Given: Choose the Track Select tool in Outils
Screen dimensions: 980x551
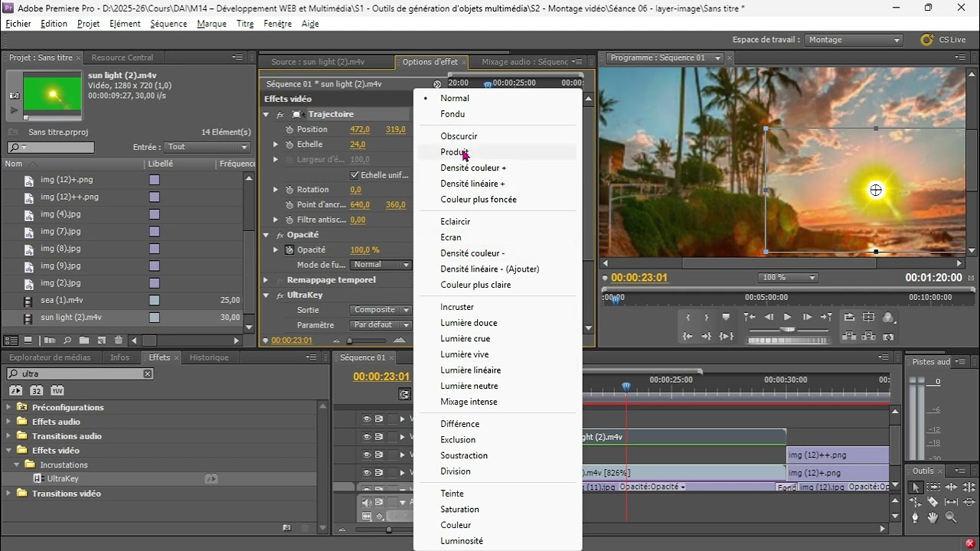Looking at the screenshot, I should 934,487.
